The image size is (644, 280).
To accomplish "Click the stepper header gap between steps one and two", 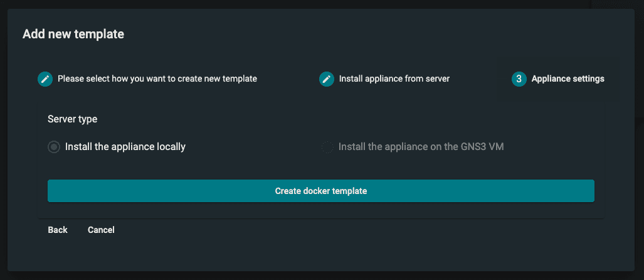I will click(x=288, y=79).
